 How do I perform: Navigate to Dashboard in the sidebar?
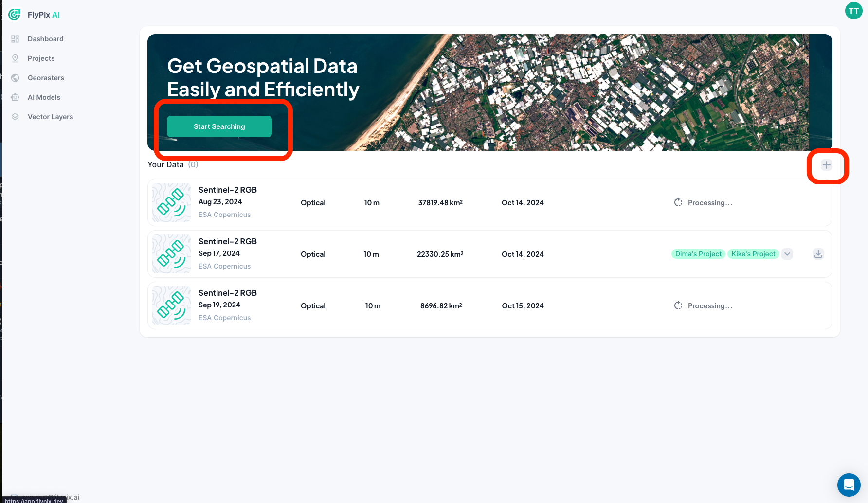click(x=46, y=38)
